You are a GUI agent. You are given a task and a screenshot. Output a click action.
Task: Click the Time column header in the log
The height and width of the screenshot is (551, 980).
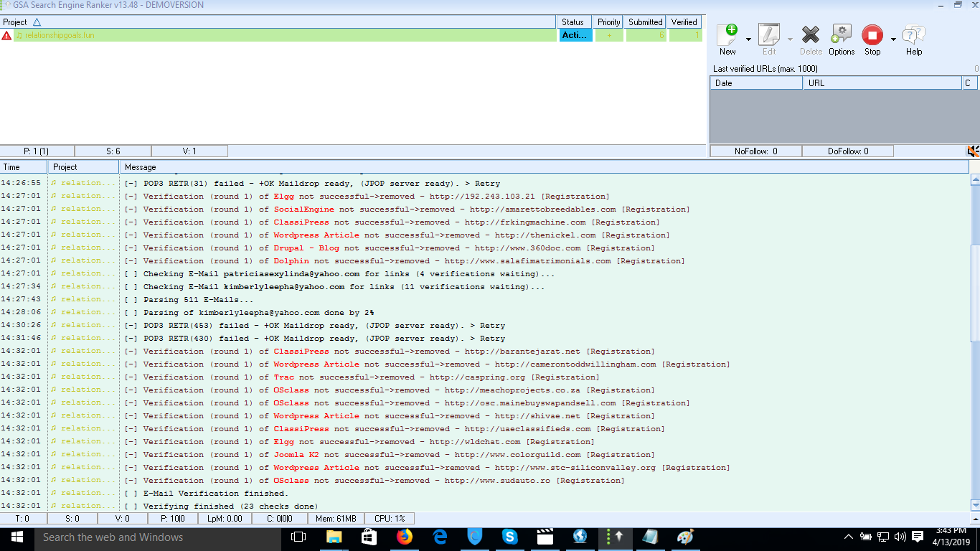pos(24,167)
